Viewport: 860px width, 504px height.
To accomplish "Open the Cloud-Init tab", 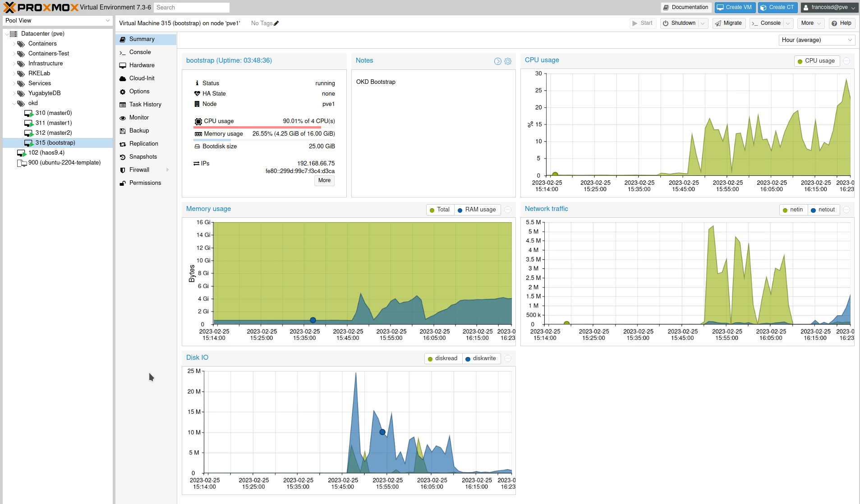I will coord(146,79).
